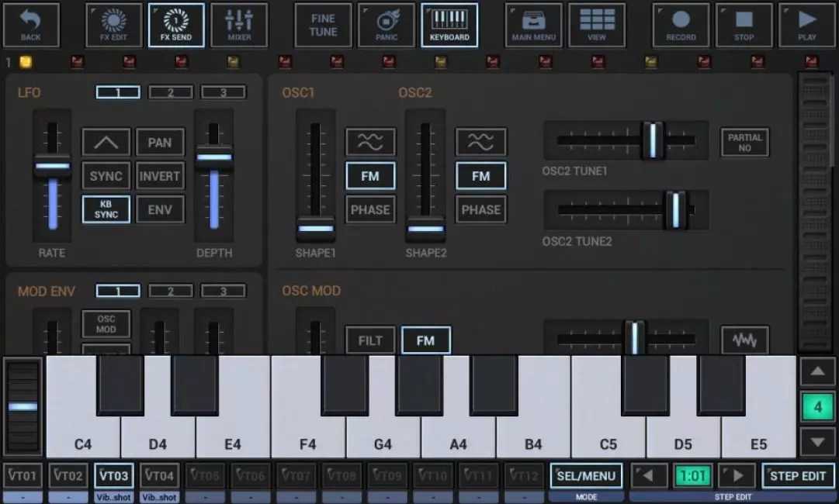Open the FX Edit panel
Screen dimensions: 839x504
coord(114,25)
